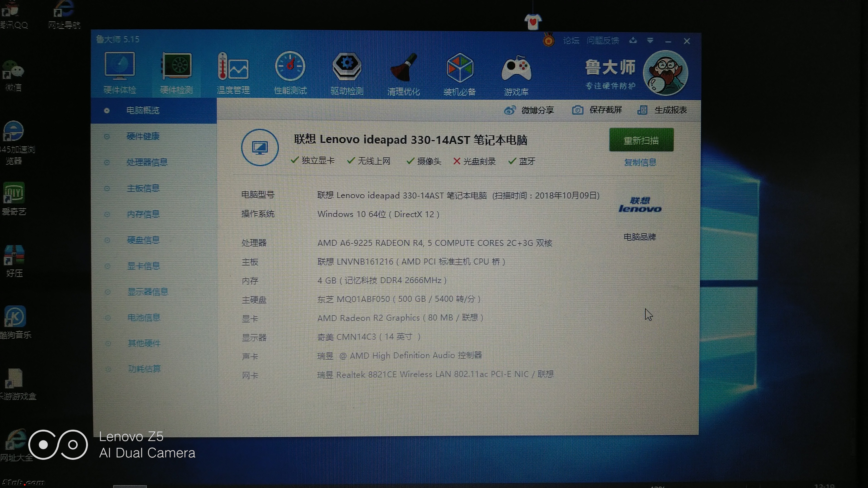Viewport: 868px width, 488px height.
Task: Open the 硬件体检 hardware checkup icon
Action: click(x=120, y=66)
